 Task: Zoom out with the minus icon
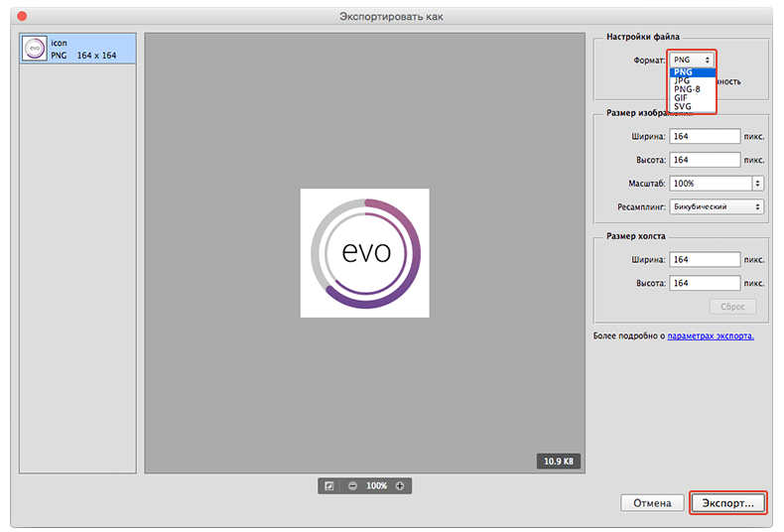[x=352, y=486]
